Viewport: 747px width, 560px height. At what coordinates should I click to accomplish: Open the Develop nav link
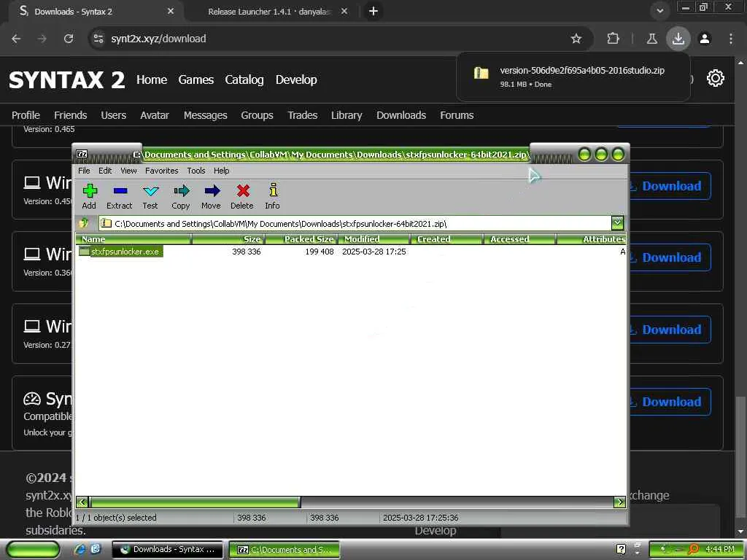click(x=296, y=79)
